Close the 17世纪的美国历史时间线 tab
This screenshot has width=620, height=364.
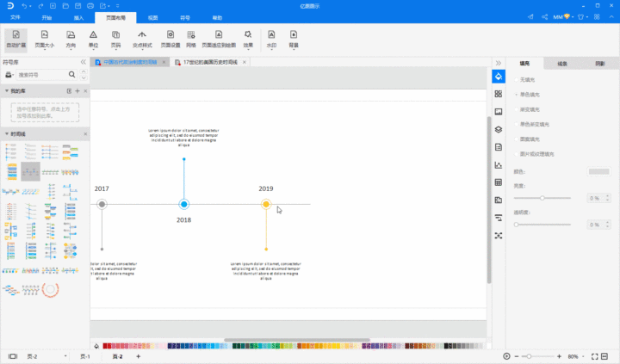245,62
